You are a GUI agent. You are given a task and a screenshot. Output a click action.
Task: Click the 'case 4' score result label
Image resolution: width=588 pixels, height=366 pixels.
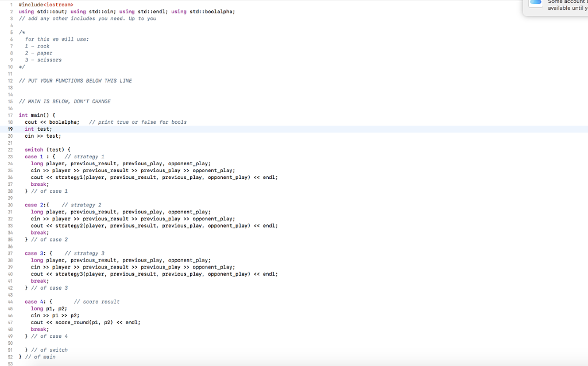[33, 301]
